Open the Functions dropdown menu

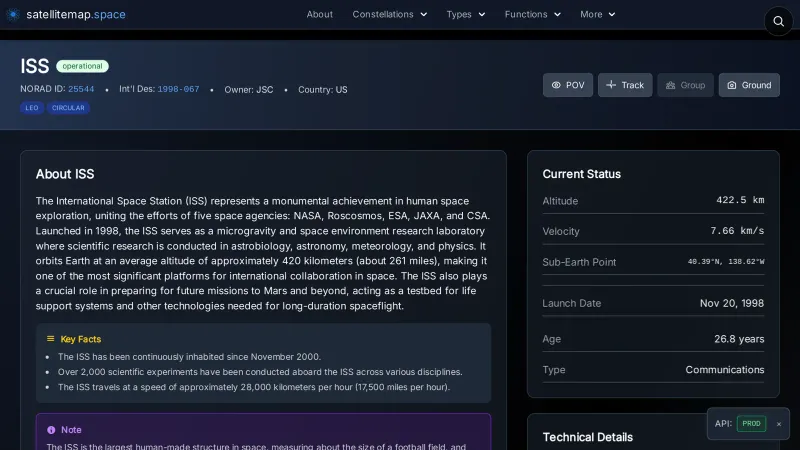coord(532,14)
